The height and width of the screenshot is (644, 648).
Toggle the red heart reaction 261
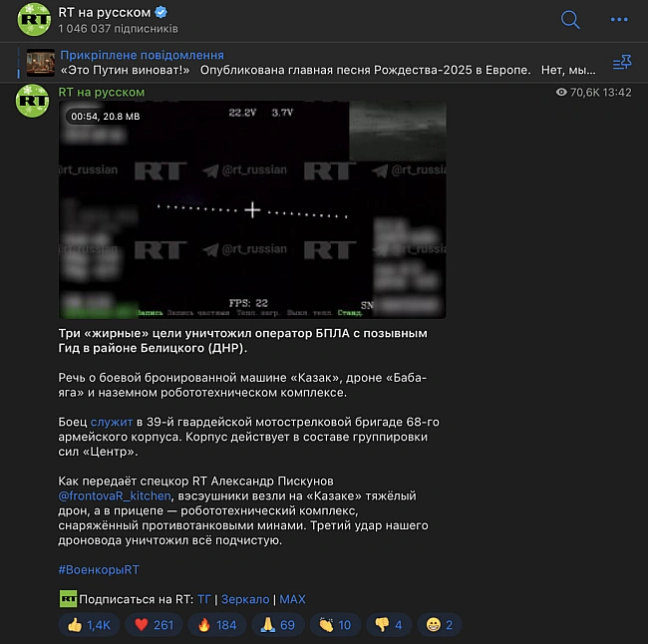point(155,625)
